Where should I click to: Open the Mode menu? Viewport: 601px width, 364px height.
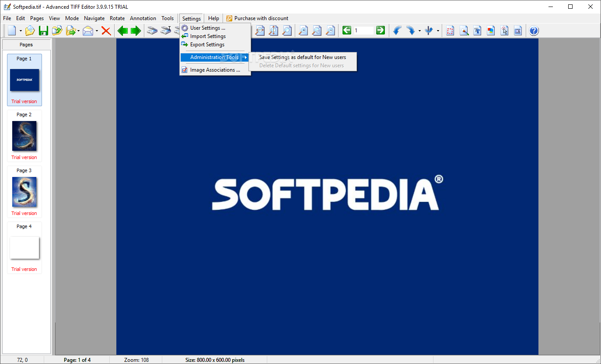tap(72, 18)
